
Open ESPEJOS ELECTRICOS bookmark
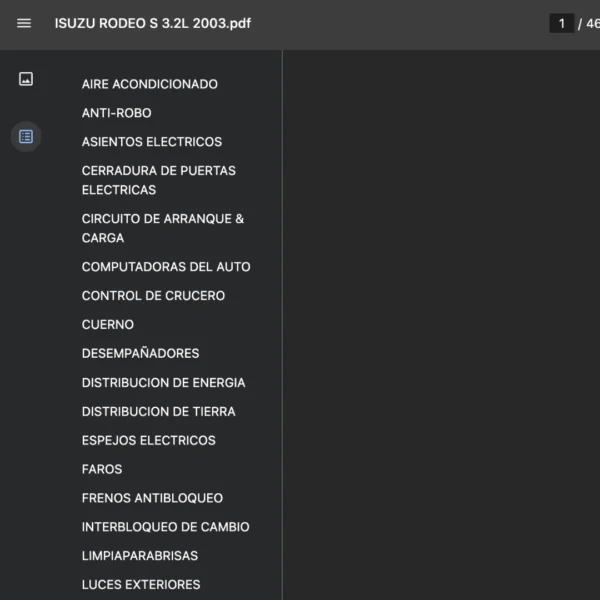(148, 440)
